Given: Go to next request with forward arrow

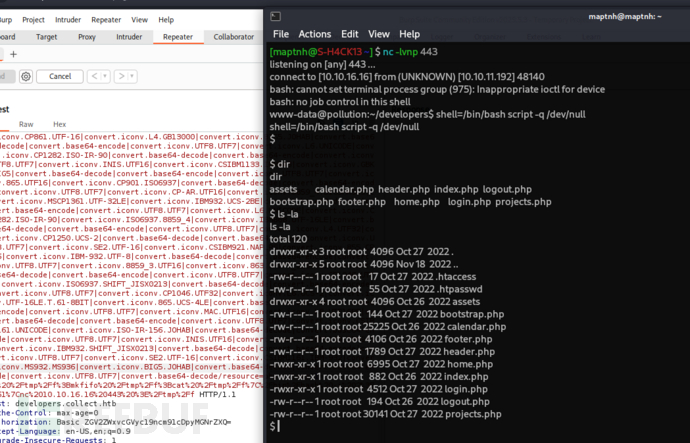Looking at the screenshot, I should pos(121,76).
